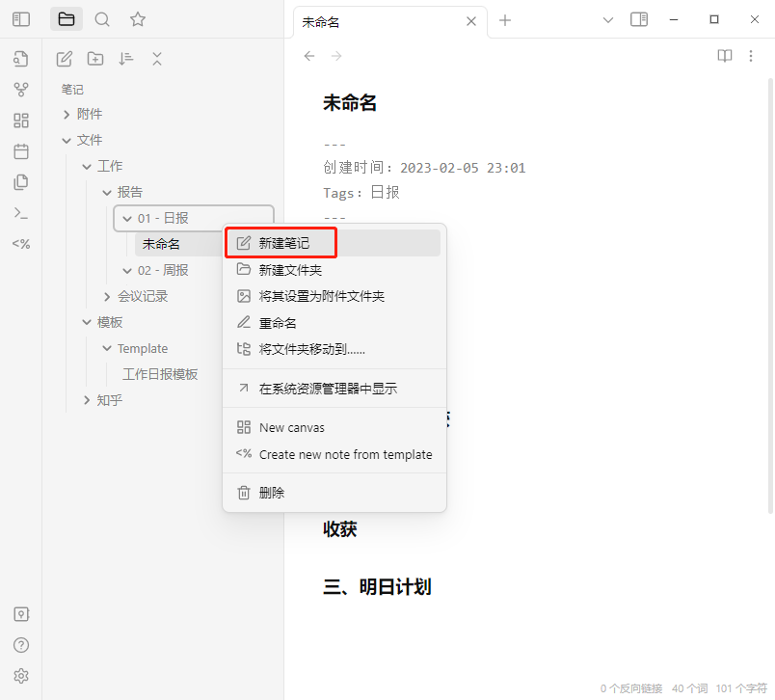Viewport: 775px width, 700px height.
Task: Switch to reading view book icon
Action: (x=725, y=56)
